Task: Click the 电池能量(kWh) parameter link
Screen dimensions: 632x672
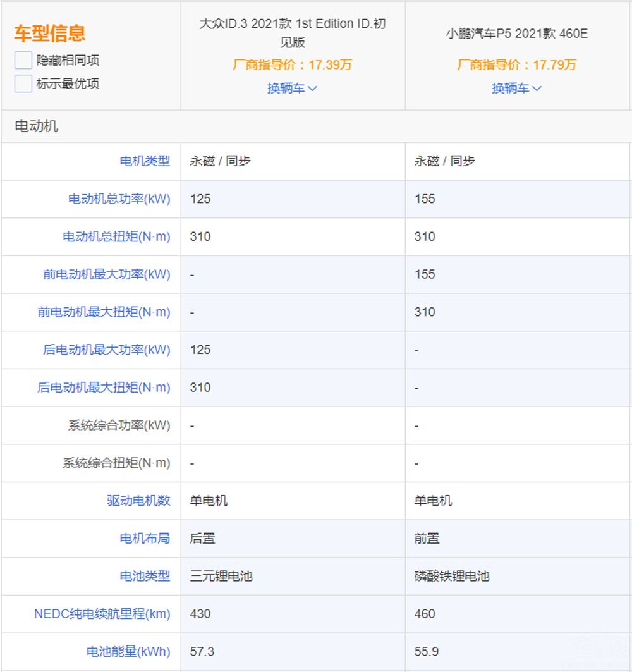Action: tap(128, 651)
